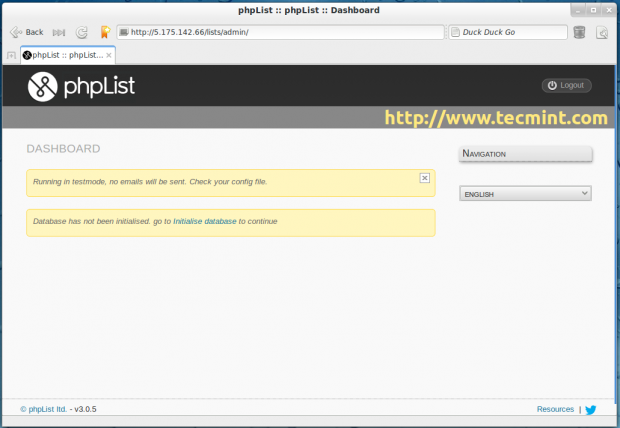Viewport: 620px width, 428px height.
Task: Click the Logout button
Action: [x=566, y=85]
